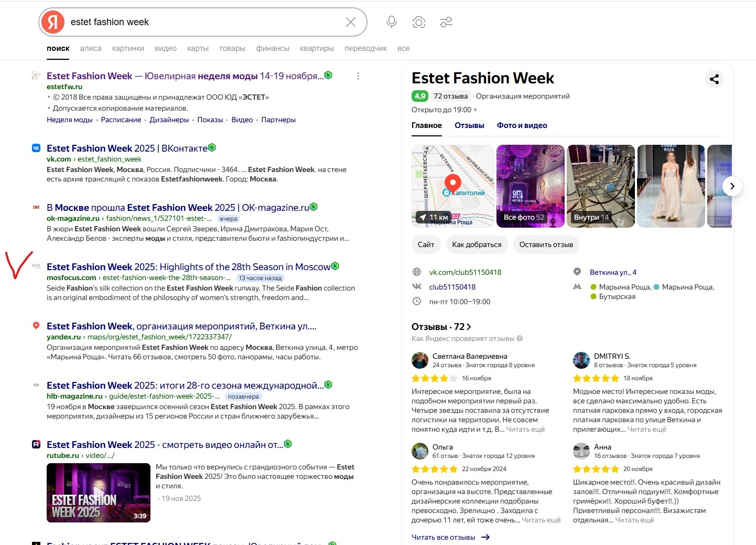Screen dimensions: 756x545
Task: Open the 'Расписание' sitelink
Action: point(121,120)
